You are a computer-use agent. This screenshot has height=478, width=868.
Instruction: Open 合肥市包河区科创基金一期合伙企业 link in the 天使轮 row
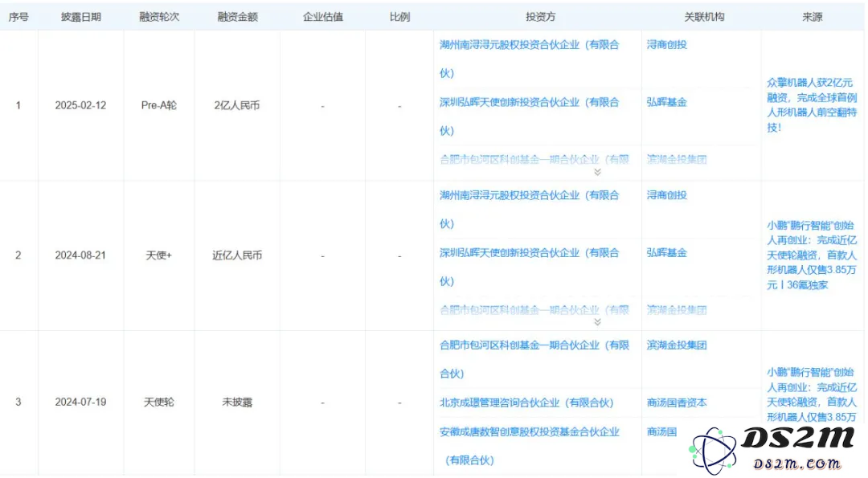tap(534, 359)
